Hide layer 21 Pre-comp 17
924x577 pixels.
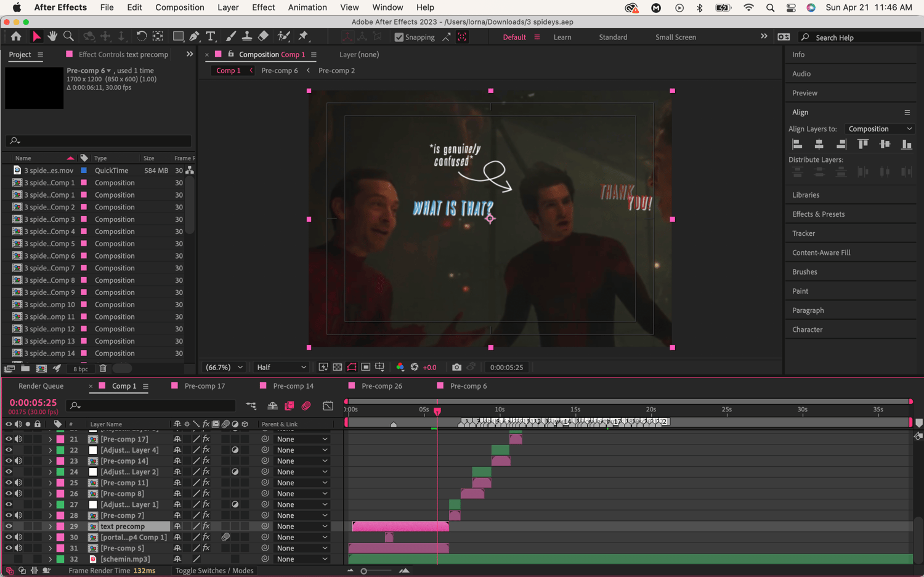click(x=9, y=439)
